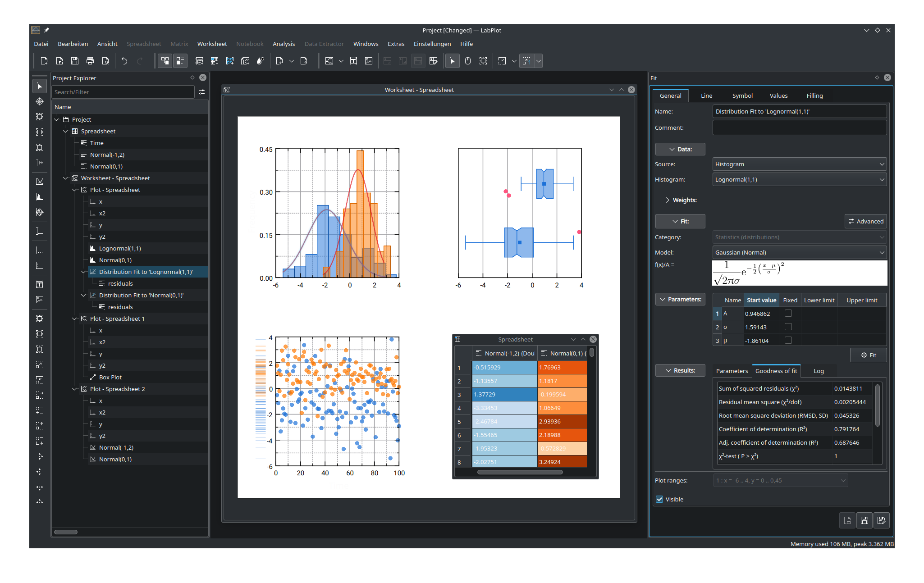Click the navigator/crosshair tool icon
Image resolution: width=924 pixels, height=583 pixels.
pyautogui.click(x=40, y=103)
